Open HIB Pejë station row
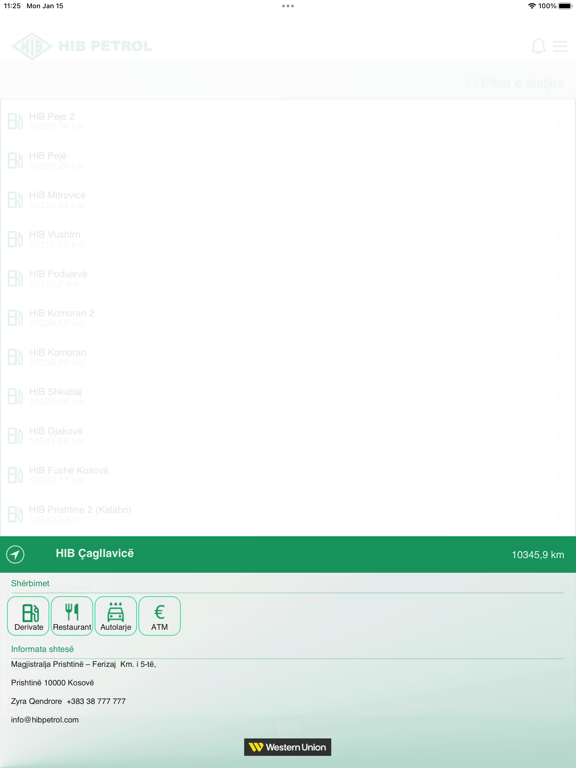This screenshot has width=576, height=768. [288, 160]
